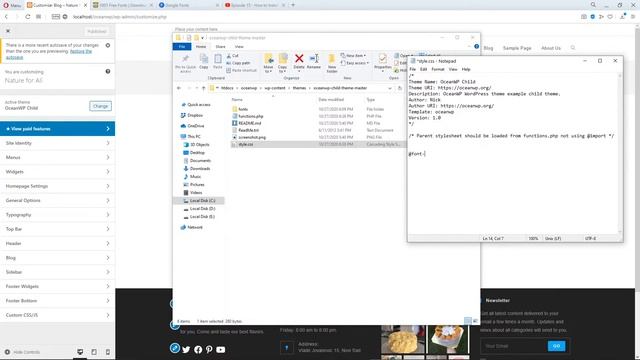The image size is (640, 360).
Task: Click Hide Controls in customizer footer
Action: pos(22,352)
